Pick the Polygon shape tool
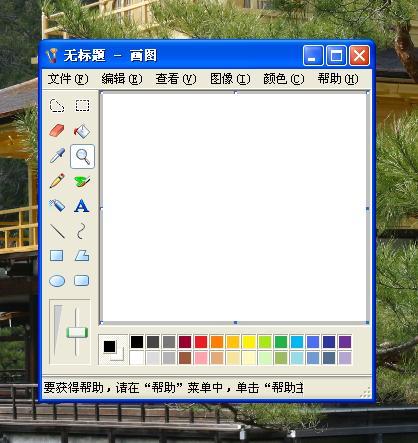The image size is (418, 443). point(82,256)
